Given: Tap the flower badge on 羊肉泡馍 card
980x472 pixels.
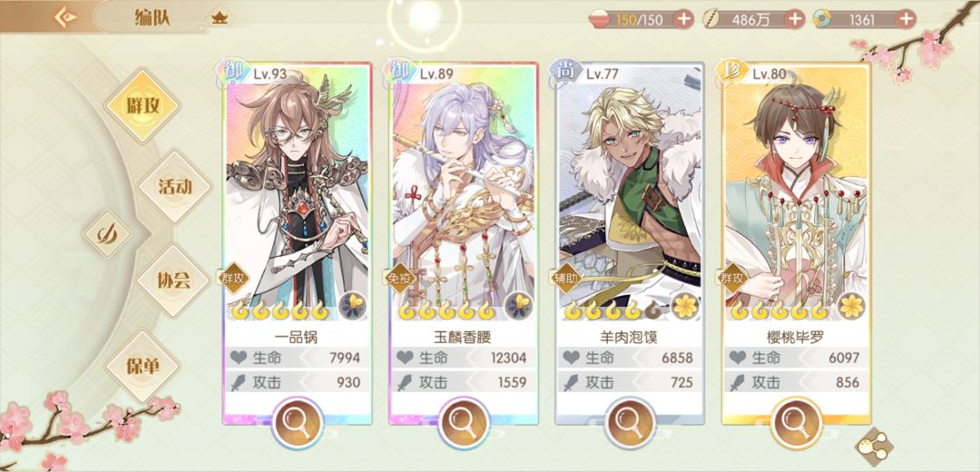Looking at the screenshot, I should click(686, 305).
